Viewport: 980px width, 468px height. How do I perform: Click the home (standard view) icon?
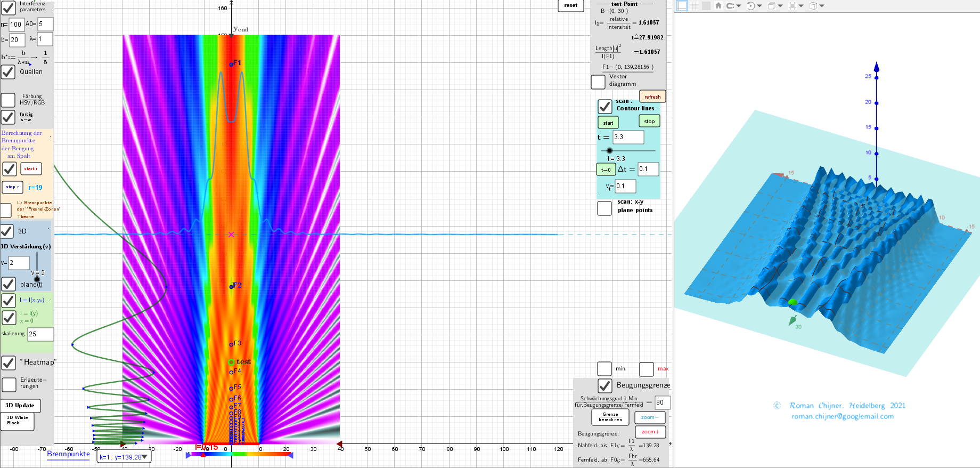coord(718,6)
